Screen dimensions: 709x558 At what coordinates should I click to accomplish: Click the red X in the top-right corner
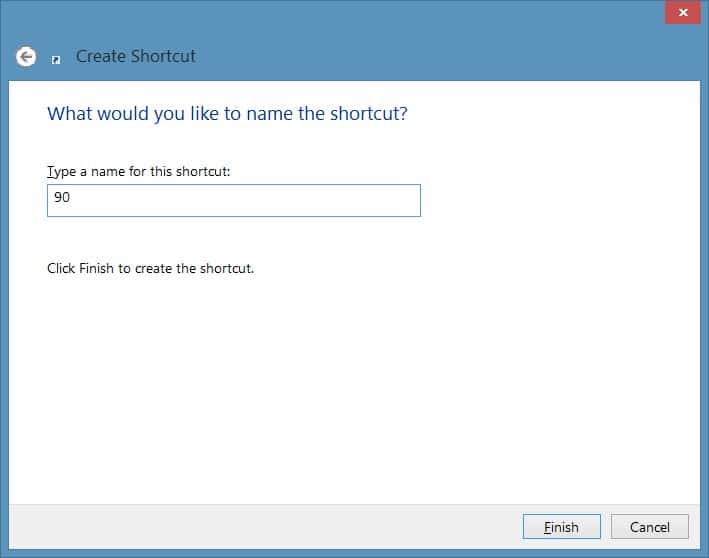click(683, 12)
